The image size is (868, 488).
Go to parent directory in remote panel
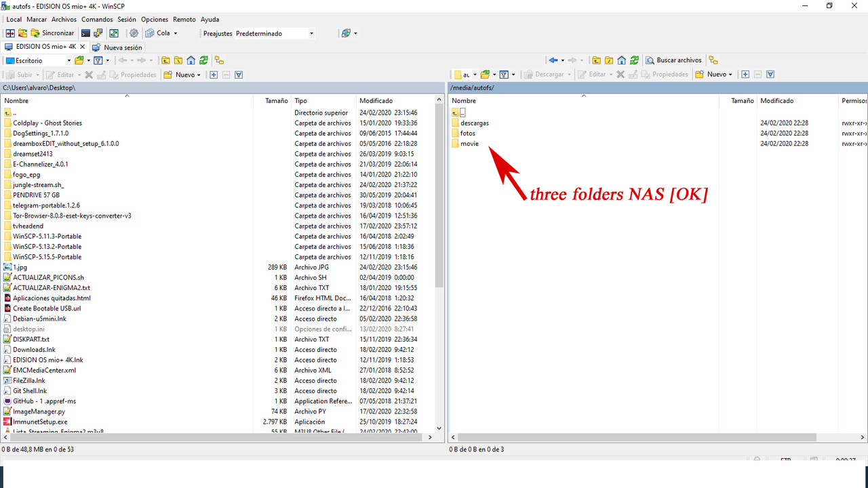tap(596, 60)
